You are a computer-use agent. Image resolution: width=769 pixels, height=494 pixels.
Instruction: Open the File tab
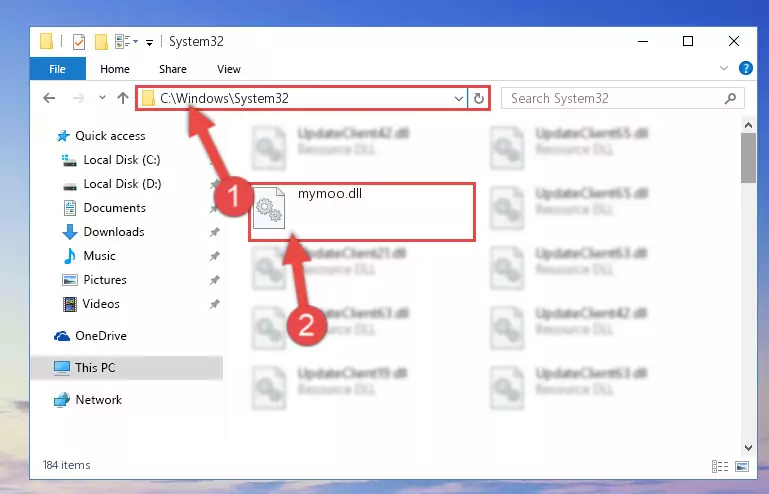pyautogui.click(x=57, y=69)
